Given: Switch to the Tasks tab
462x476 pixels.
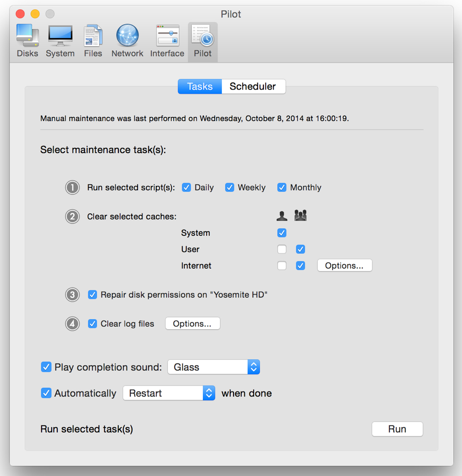Looking at the screenshot, I should (200, 86).
